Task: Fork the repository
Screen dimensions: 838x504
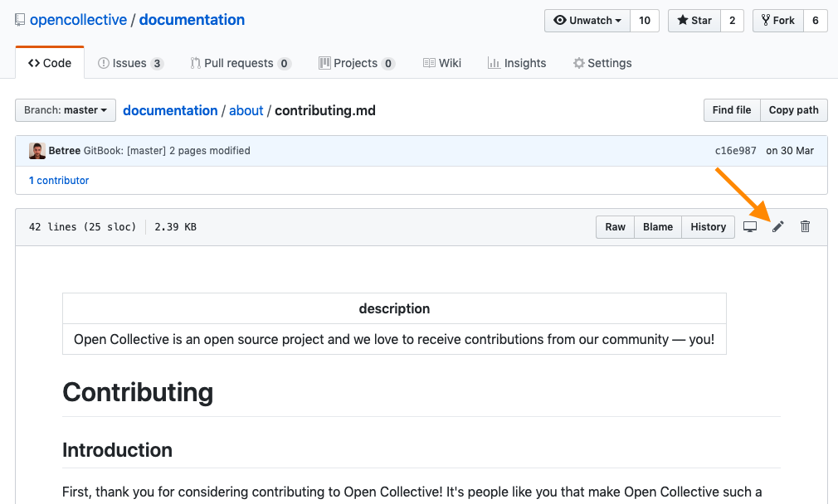Action: (x=778, y=20)
